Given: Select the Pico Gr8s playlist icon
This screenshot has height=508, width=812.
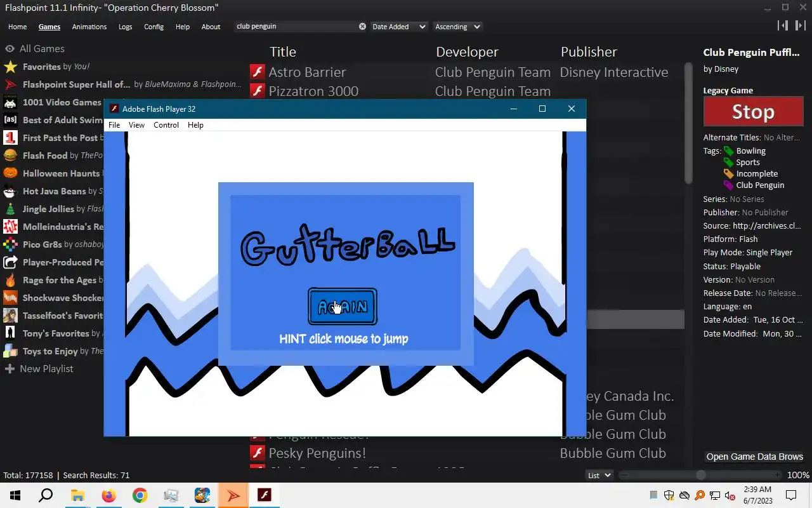Looking at the screenshot, I should (10, 244).
